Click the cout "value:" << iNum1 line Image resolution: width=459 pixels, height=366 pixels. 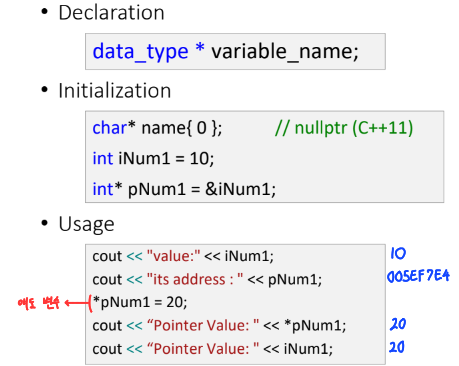[x=183, y=256]
